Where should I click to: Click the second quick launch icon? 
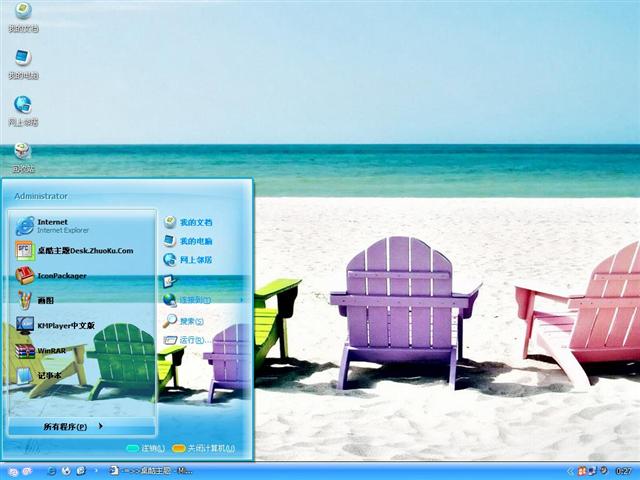pyautogui.click(x=66, y=471)
